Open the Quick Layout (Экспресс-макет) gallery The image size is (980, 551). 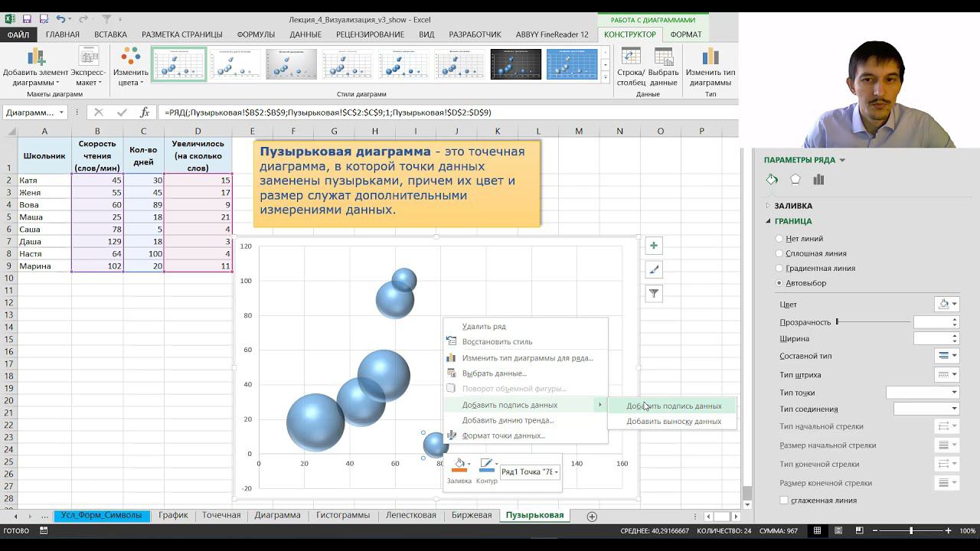point(88,67)
